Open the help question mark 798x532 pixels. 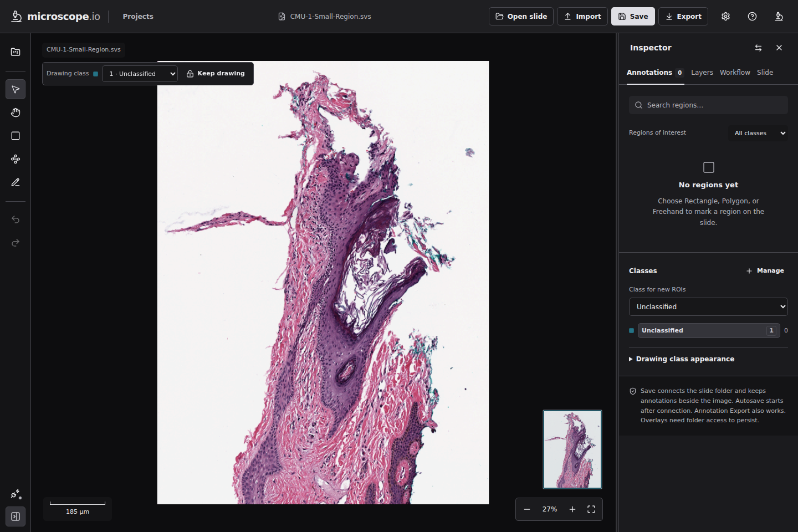click(752, 17)
